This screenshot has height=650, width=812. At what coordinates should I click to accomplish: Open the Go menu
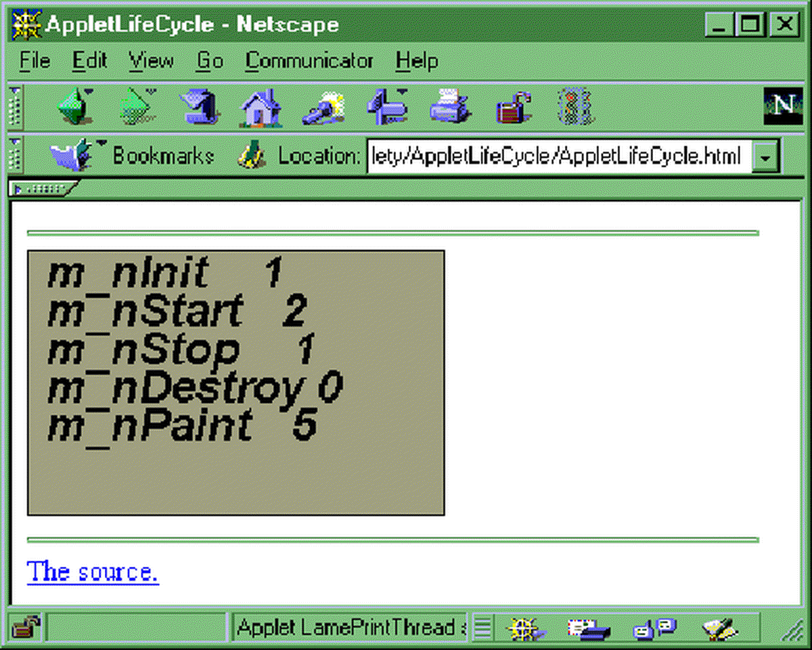pyautogui.click(x=209, y=61)
